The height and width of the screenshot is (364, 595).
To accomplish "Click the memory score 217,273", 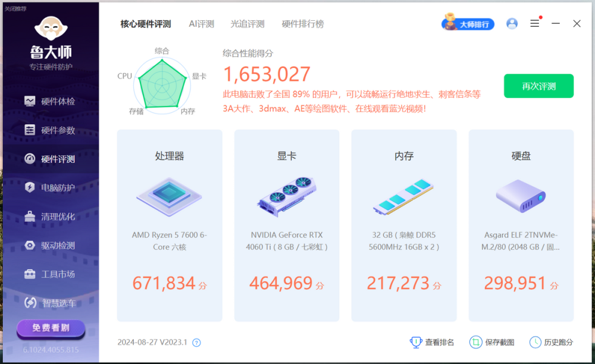I will (x=398, y=283).
